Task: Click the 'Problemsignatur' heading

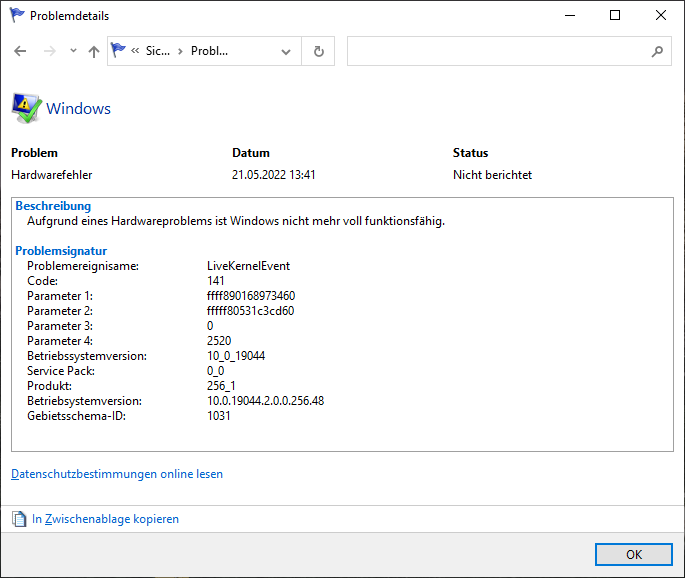Action: coord(61,251)
